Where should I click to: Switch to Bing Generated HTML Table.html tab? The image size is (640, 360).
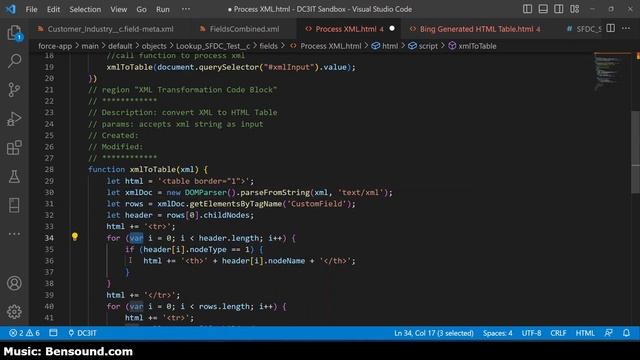click(476, 29)
